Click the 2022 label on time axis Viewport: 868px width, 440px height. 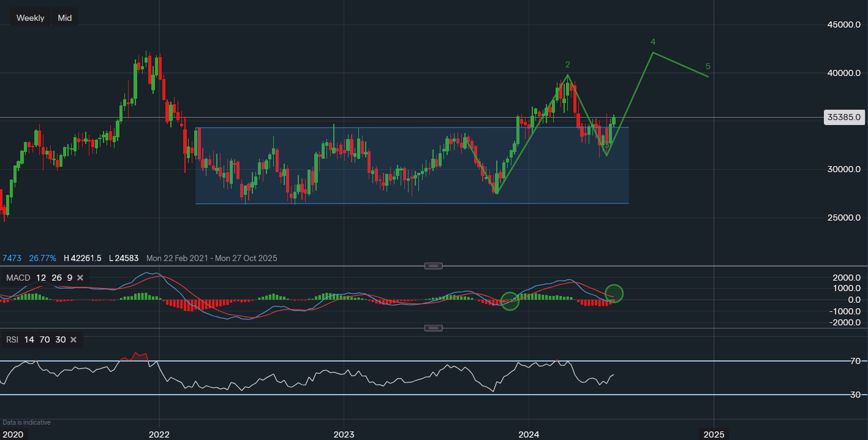[159, 434]
